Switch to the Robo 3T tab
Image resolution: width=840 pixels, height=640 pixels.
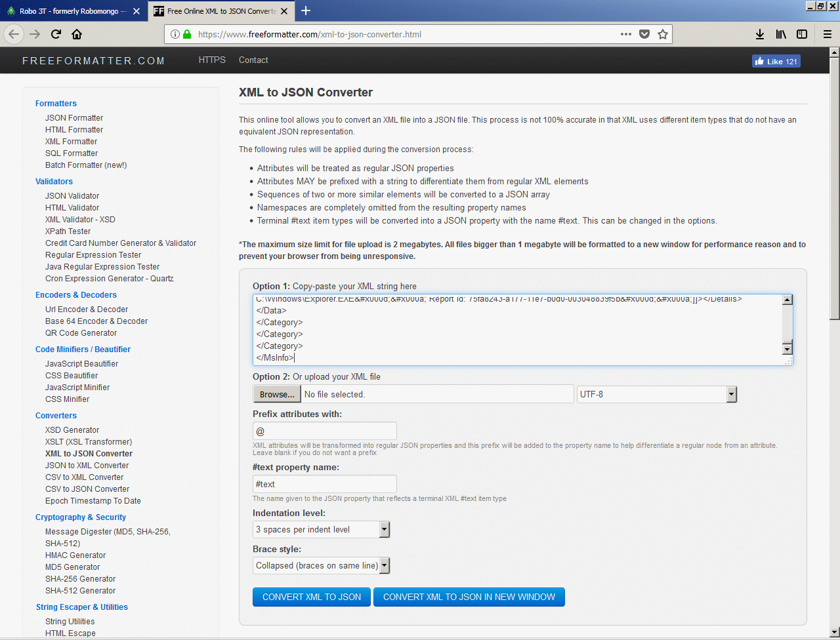click(x=73, y=11)
